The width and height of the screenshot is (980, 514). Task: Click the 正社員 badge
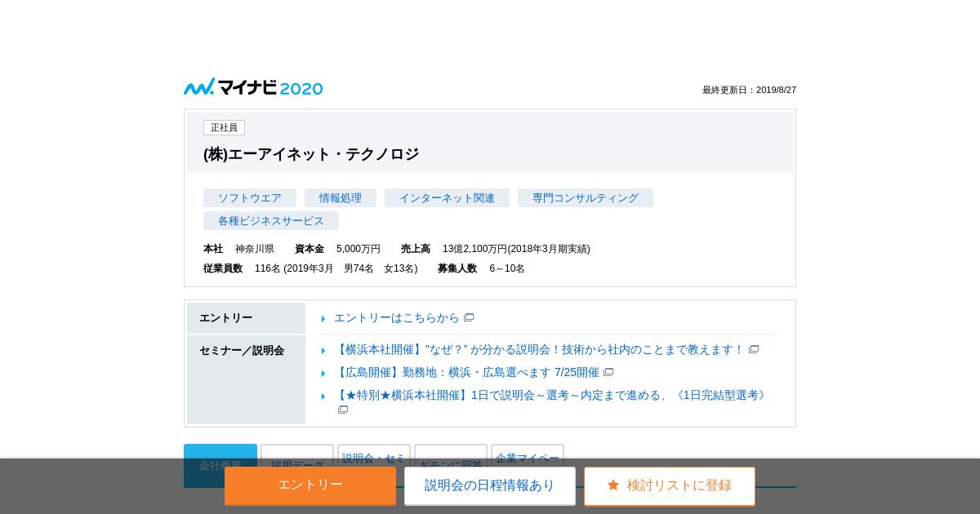coord(224,127)
